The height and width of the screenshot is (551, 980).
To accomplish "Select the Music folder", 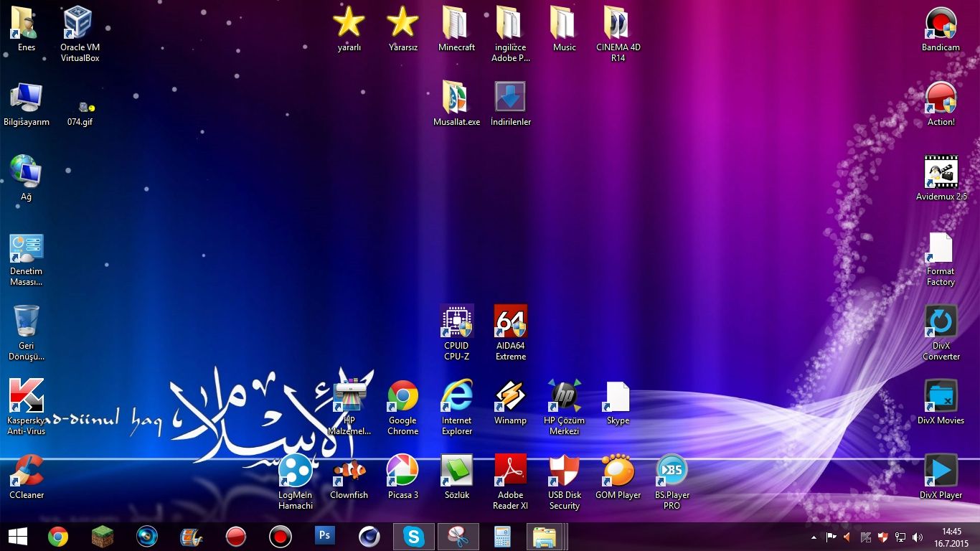I will [564, 30].
